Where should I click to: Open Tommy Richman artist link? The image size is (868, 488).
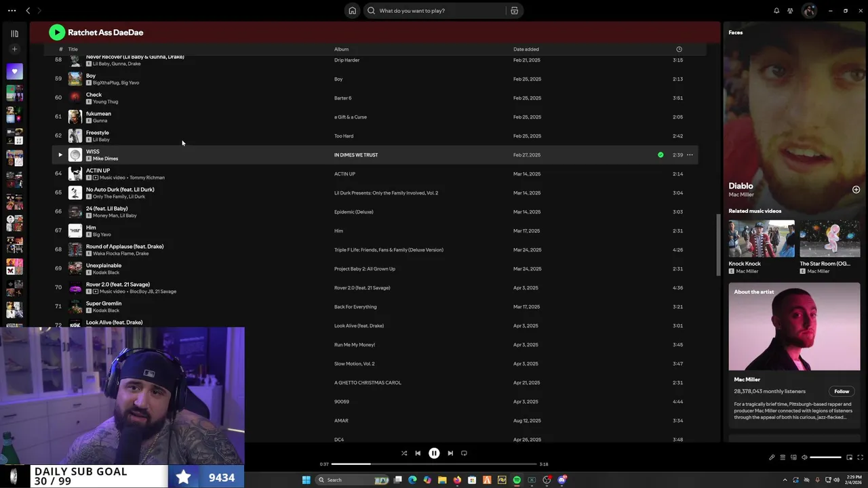147,178
